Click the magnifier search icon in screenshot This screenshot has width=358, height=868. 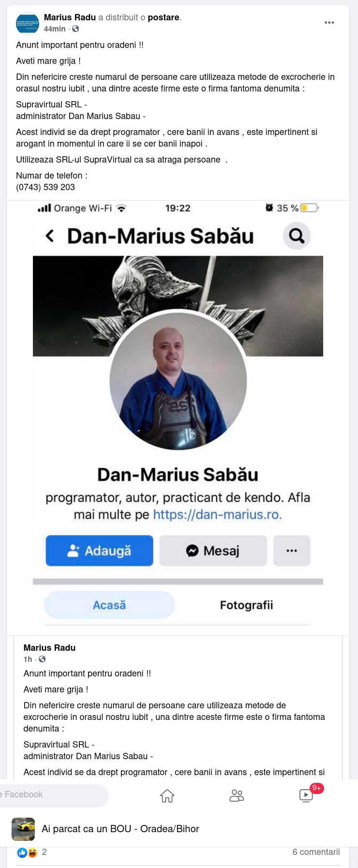pos(297,236)
